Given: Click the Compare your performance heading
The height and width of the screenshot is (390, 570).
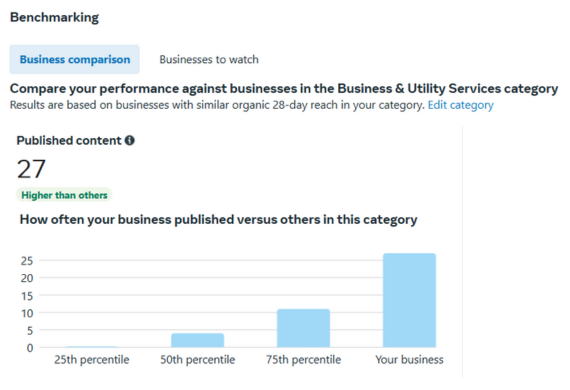Looking at the screenshot, I should point(284,88).
